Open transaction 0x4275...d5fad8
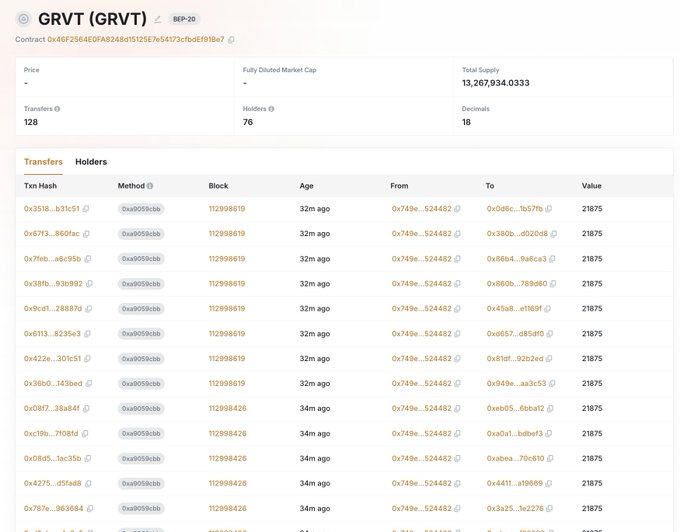This screenshot has height=532, width=680. (x=52, y=483)
